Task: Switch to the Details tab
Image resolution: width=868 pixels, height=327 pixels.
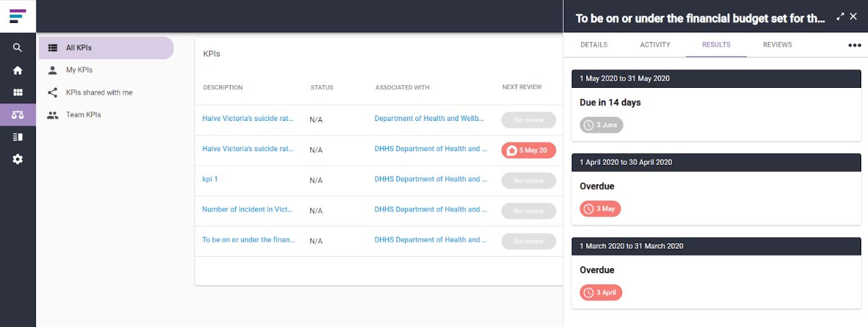Action: [x=594, y=45]
